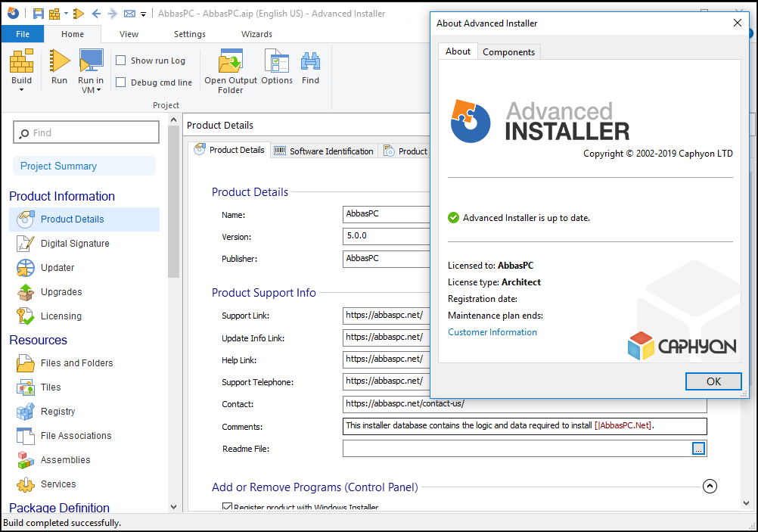
Task: Click the Find search box in left pane
Action: [86, 132]
